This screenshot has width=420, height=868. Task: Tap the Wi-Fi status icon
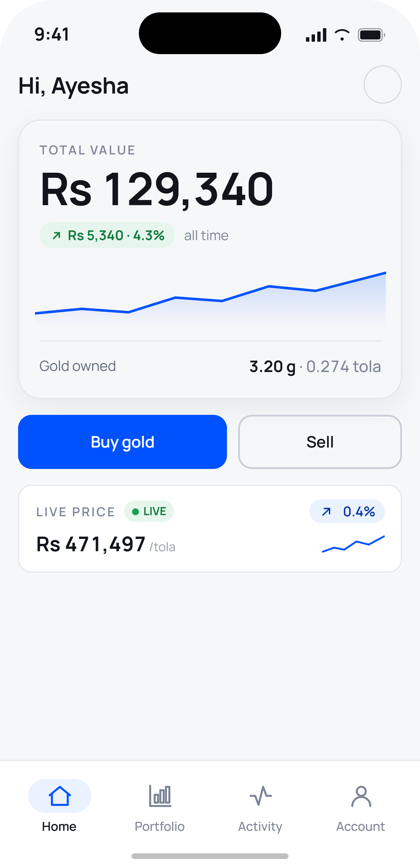(342, 35)
